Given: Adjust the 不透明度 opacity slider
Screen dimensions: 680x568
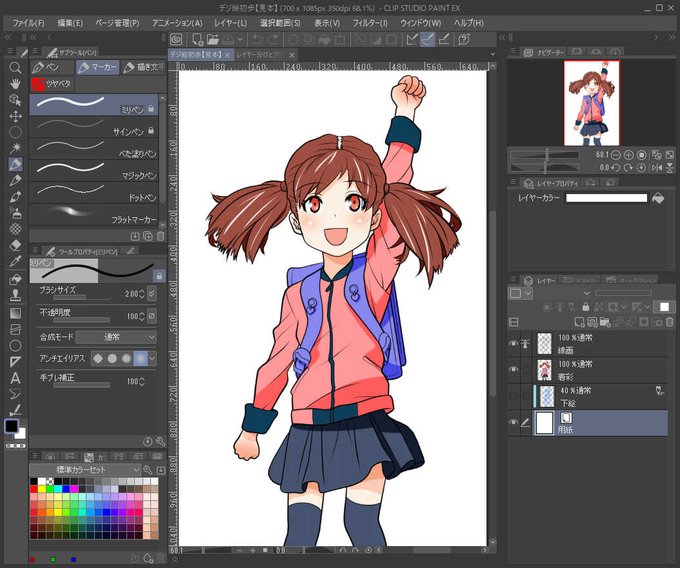Looking at the screenshot, I should pos(81,320).
